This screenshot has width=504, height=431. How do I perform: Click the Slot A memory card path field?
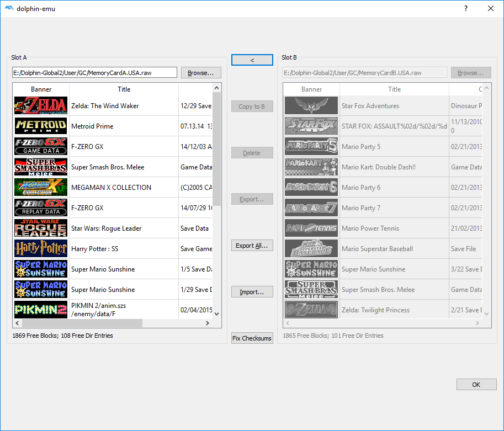tap(94, 72)
